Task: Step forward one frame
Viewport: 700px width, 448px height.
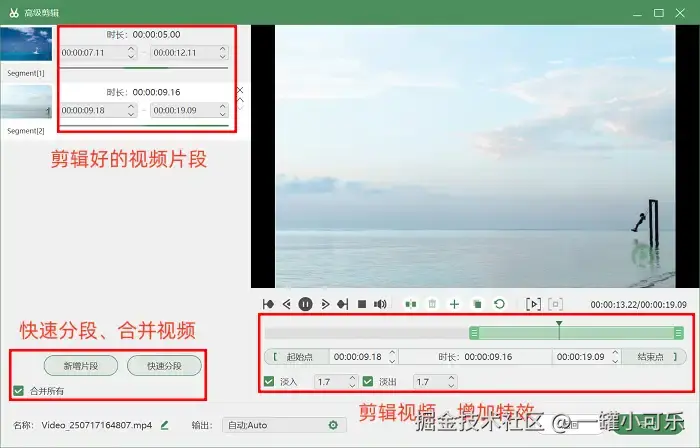Action: [x=325, y=304]
